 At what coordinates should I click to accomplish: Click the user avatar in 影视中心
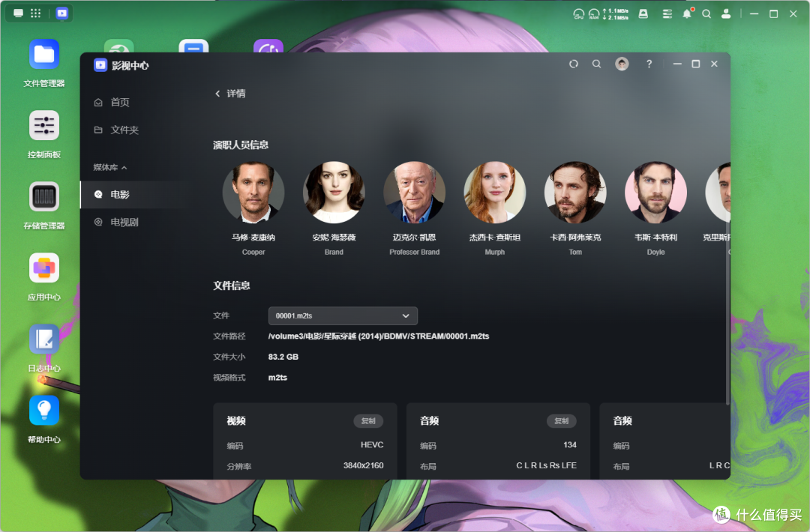622,64
